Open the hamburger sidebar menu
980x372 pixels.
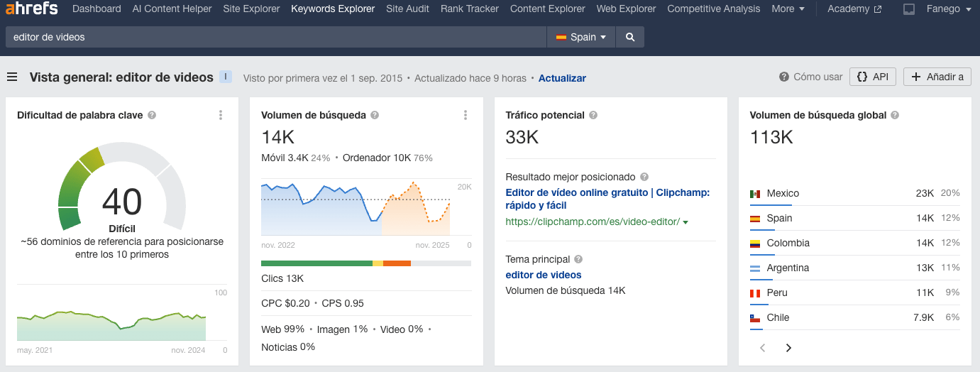[x=12, y=77]
